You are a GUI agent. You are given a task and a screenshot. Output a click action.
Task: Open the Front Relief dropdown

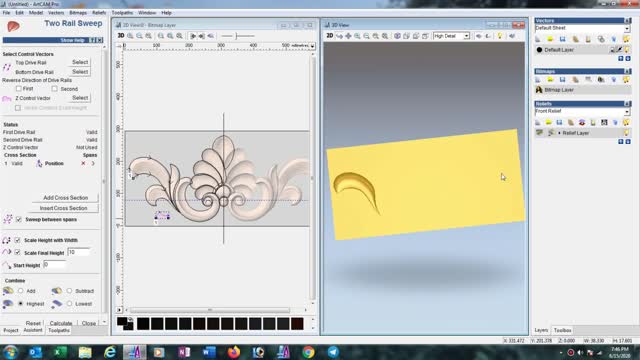click(x=627, y=111)
